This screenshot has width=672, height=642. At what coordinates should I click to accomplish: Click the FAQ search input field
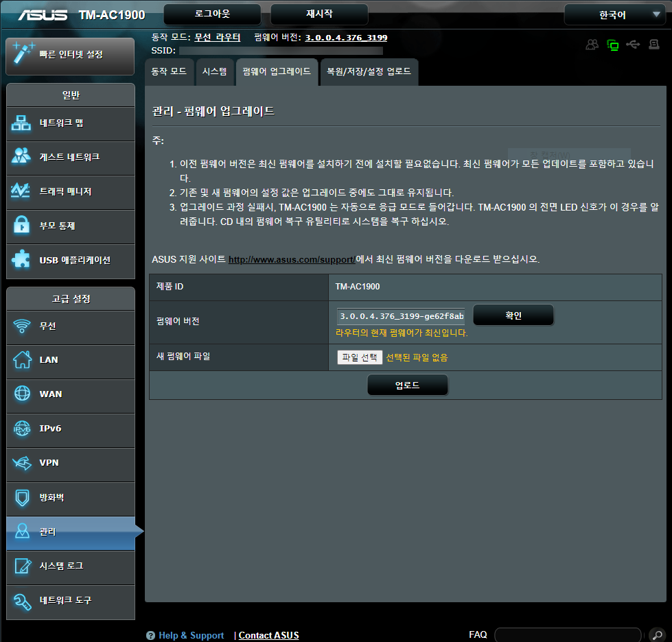[x=568, y=634]
